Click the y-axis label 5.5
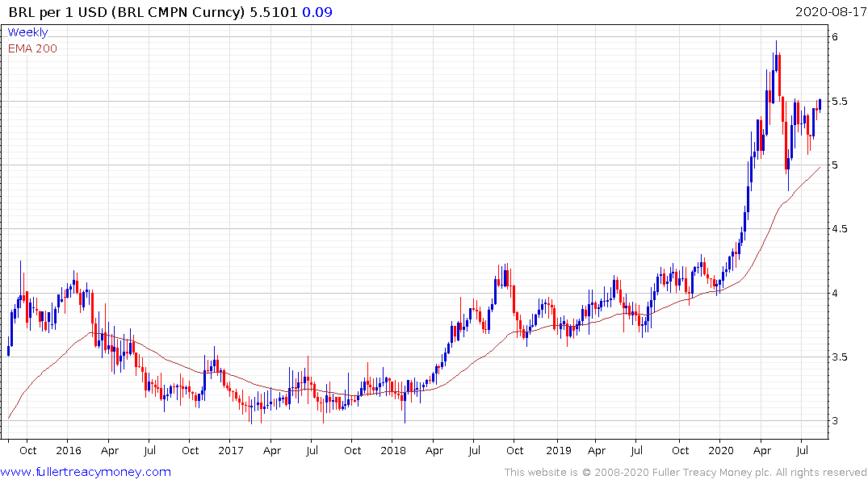The width and height of the screenshot is (868, 484). (839, 101)
